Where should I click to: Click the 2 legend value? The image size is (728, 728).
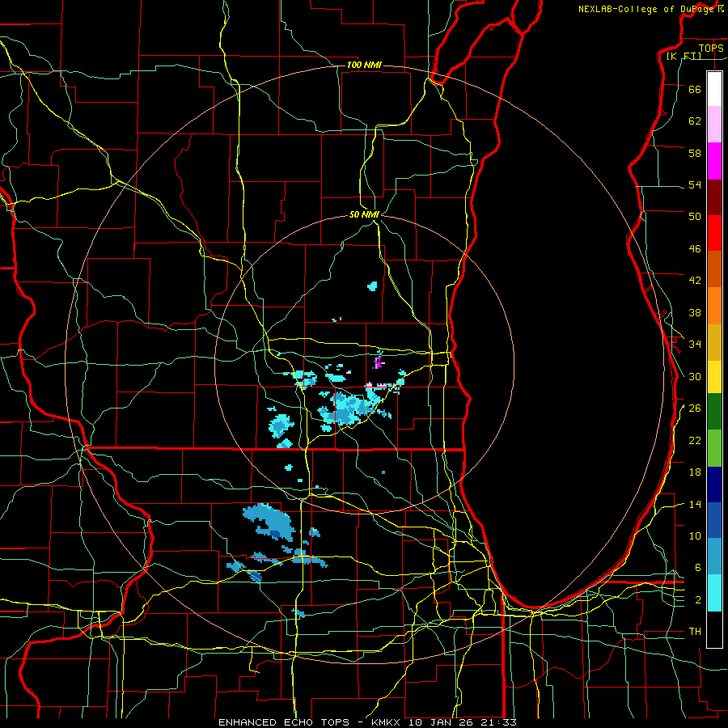(698, 599)
